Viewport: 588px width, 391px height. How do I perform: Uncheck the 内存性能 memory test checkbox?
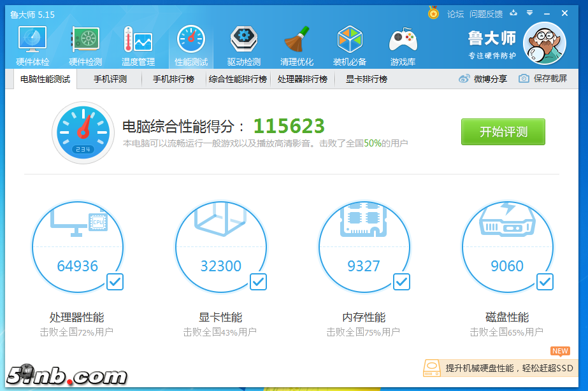click(x=401, y=281)
